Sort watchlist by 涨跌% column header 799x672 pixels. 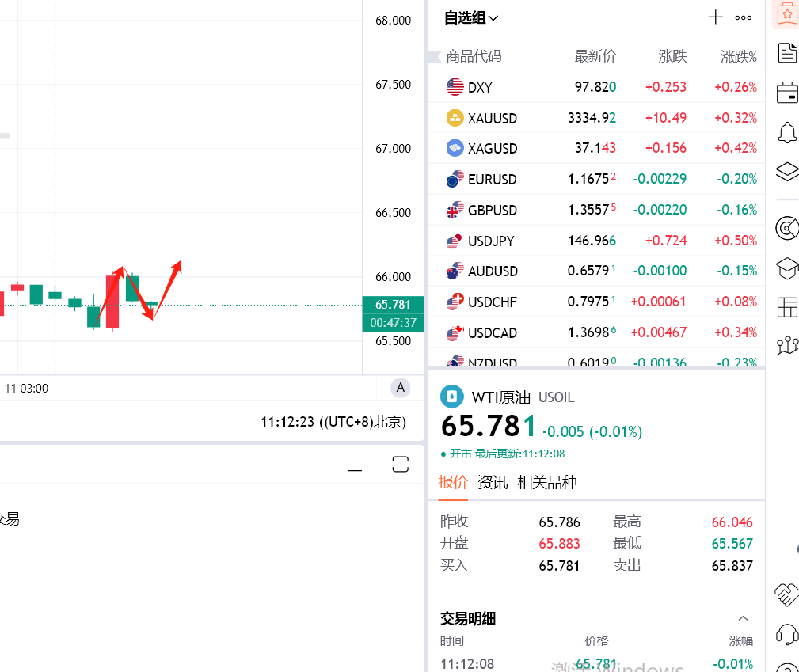coord(739,56)
